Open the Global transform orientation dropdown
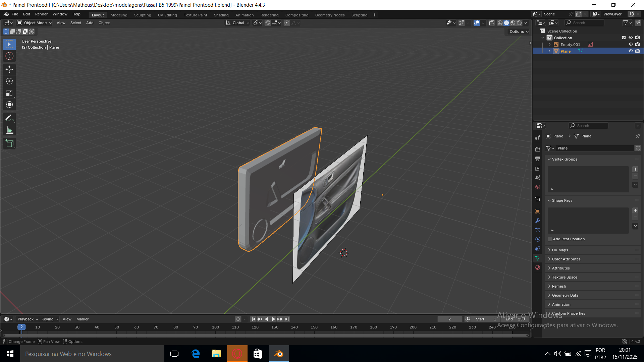644x362 pixels. click(238, 23)
